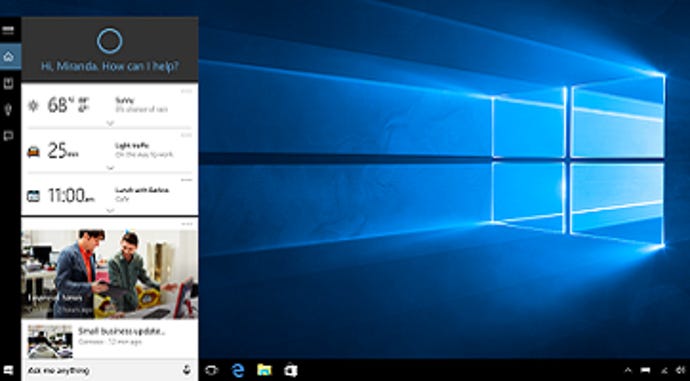This screenshot has width=690, height=381.
Task: Expand the weather card chevron
Action: pyautogui.click(x=110, y=123)
